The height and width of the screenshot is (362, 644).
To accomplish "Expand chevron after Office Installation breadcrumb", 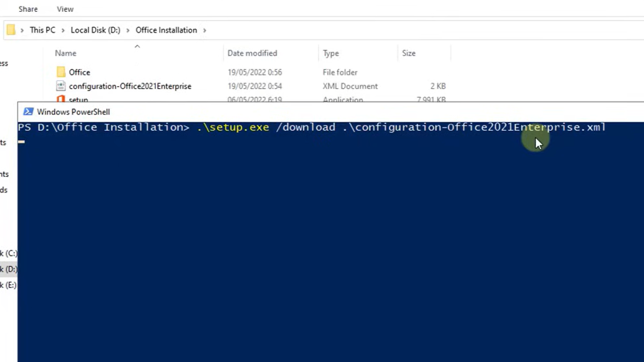I will (204, 31).
